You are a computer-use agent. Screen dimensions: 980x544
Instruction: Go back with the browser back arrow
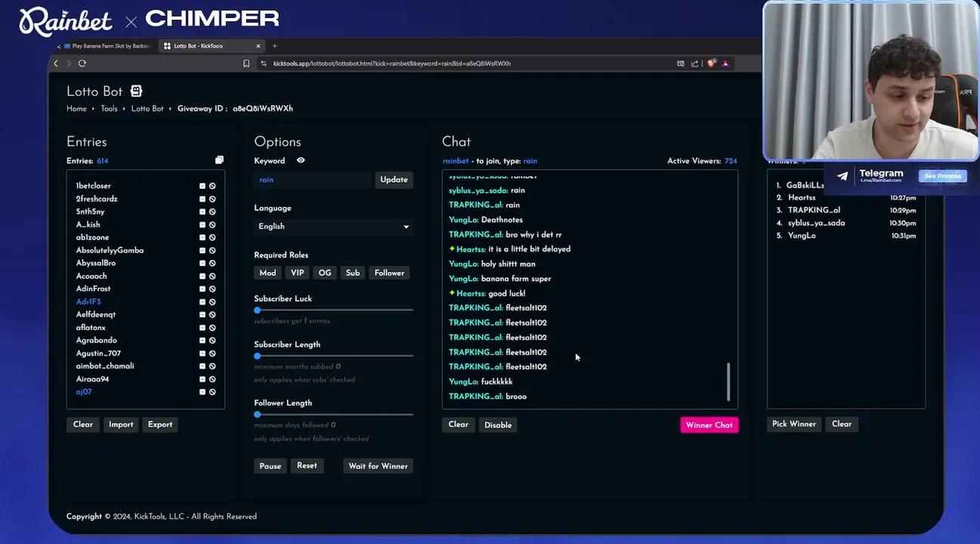[56, 63]
